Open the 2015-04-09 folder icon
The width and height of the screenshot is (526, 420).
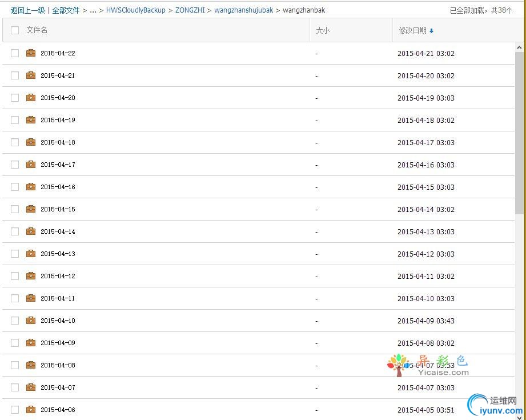[x=31, y=342]
